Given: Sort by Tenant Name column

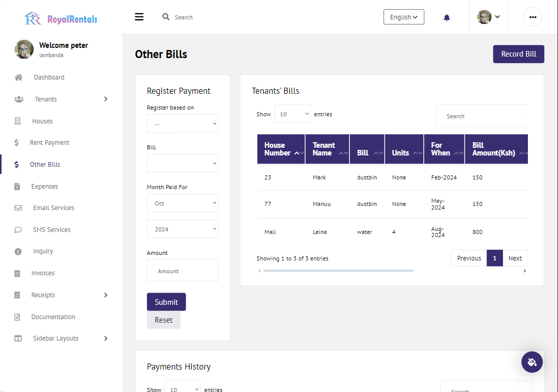Looking at the screenshot, I should (x=327, y=149).
